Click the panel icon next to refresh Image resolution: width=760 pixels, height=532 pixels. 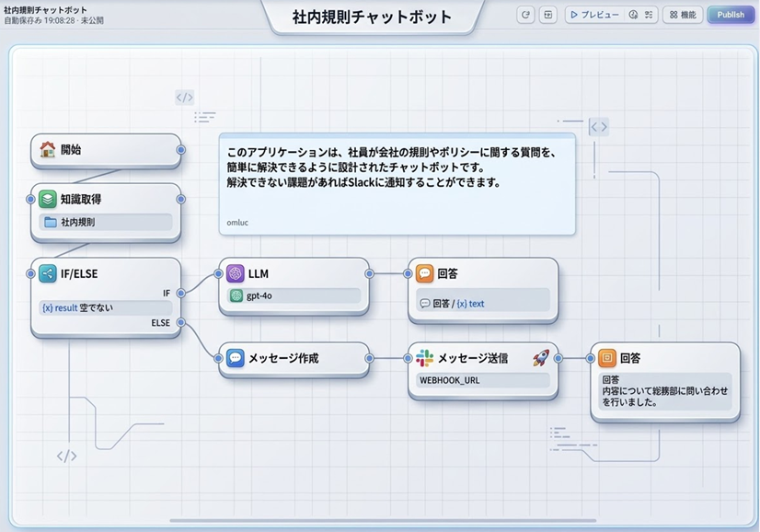click(x=548, y=15)
